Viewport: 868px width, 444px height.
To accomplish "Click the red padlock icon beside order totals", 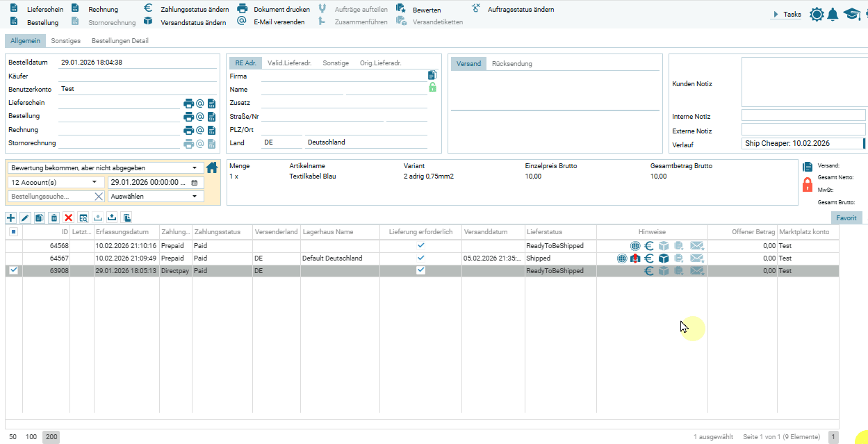I will point(808,185).
